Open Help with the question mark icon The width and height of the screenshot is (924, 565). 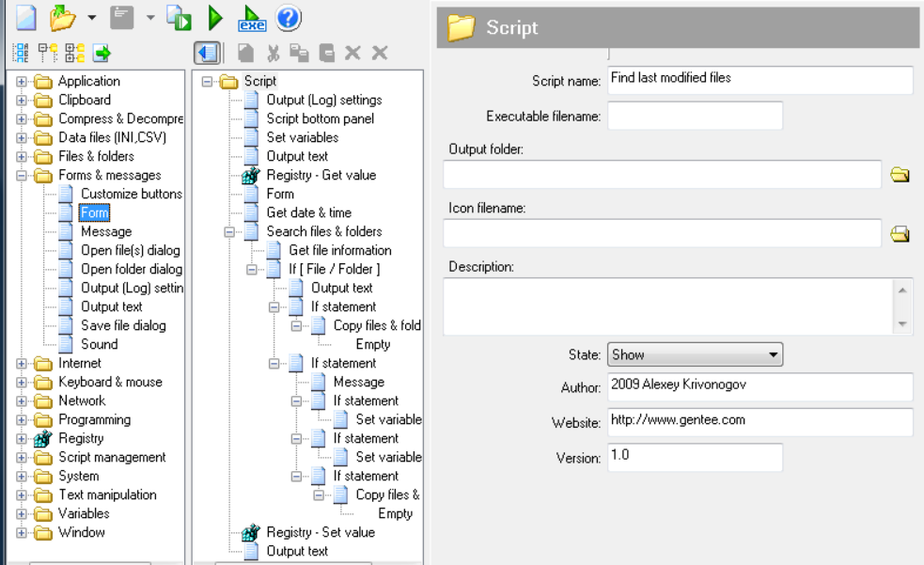tap(289, 18)
